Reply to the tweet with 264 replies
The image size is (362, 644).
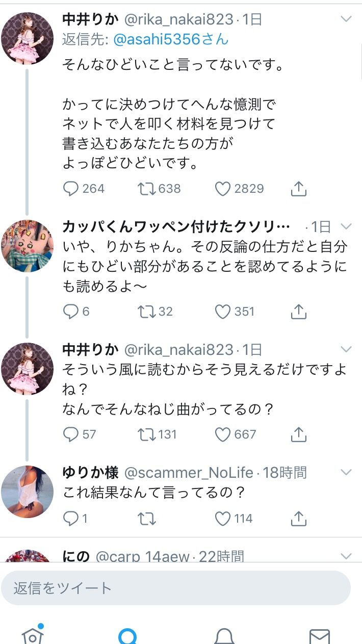70,189
